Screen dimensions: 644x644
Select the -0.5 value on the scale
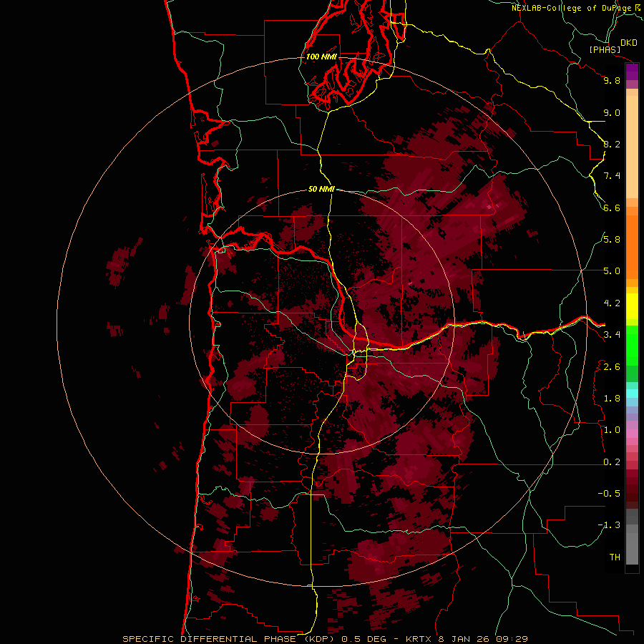click(610, 494)
